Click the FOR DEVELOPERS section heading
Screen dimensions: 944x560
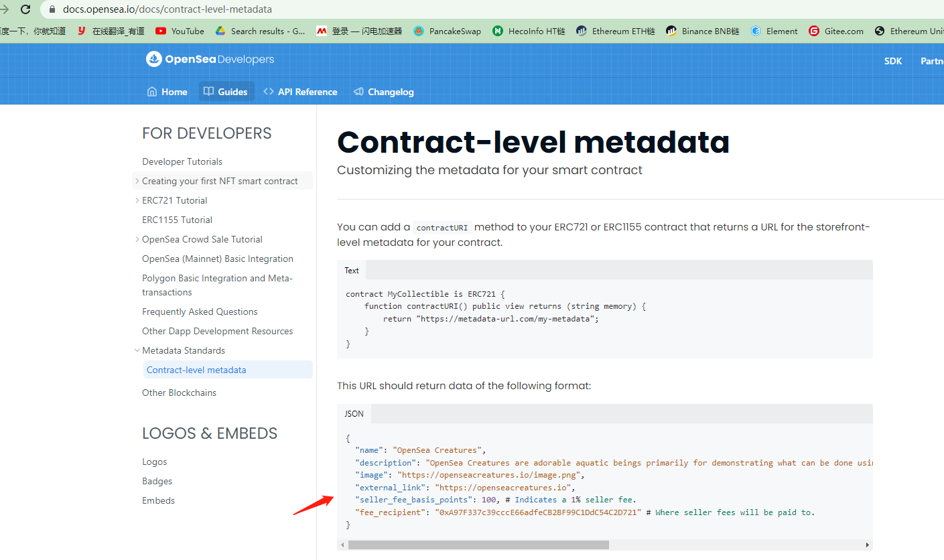tap(207, 133)
